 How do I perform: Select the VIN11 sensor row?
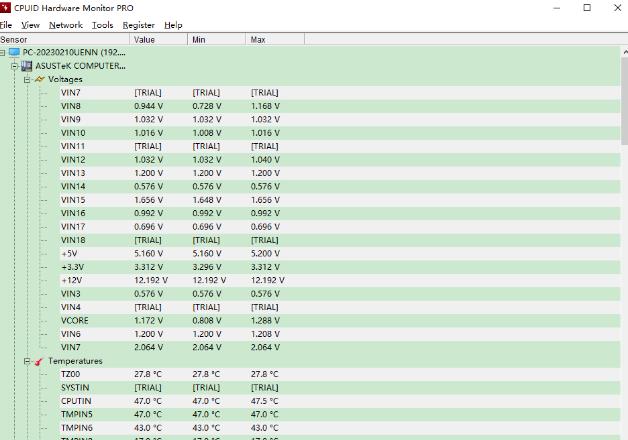tap(340, 146)
